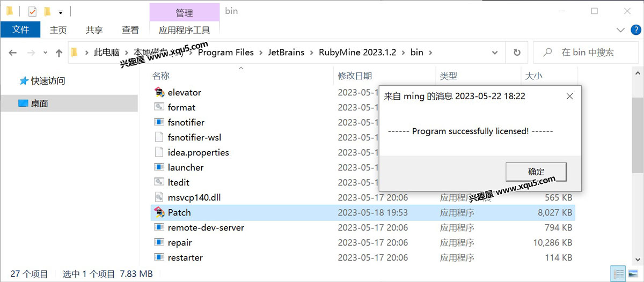644x282 pixels.
Task: Click the fsnotifier-wsl file icon
Action: (159, 137)
